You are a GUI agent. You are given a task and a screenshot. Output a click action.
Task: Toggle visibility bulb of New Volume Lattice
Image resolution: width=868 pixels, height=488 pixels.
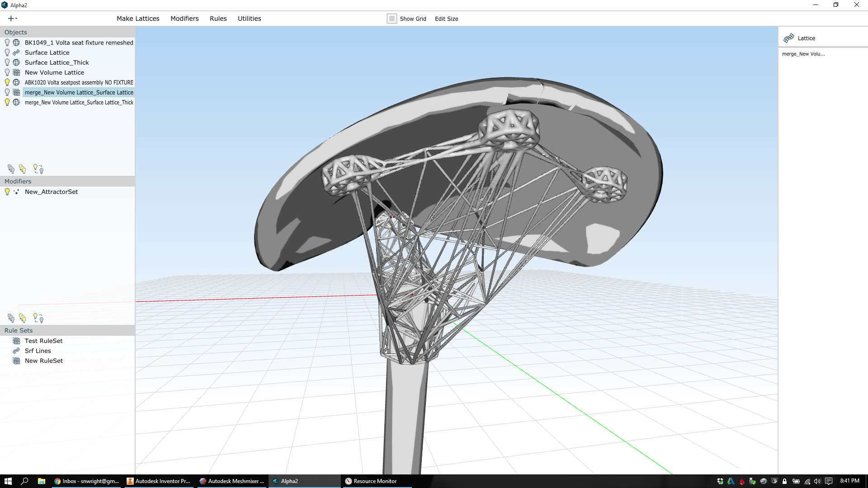[7, 72]
